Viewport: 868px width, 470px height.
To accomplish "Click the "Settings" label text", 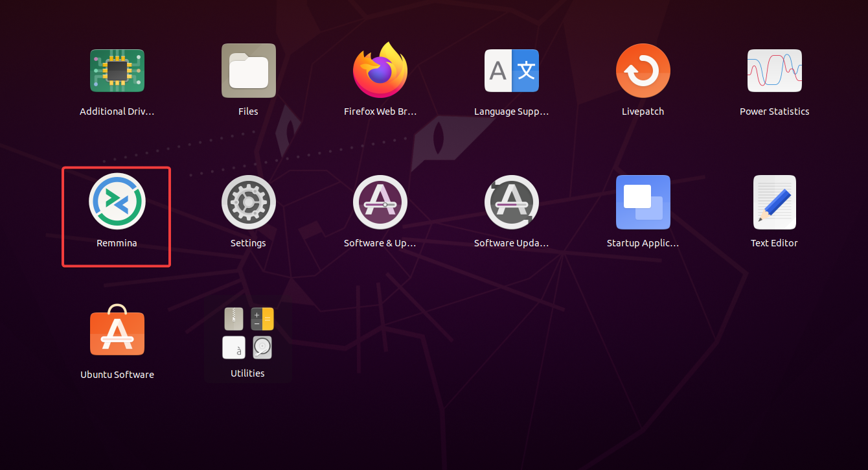I will click(x=248, y=243).
